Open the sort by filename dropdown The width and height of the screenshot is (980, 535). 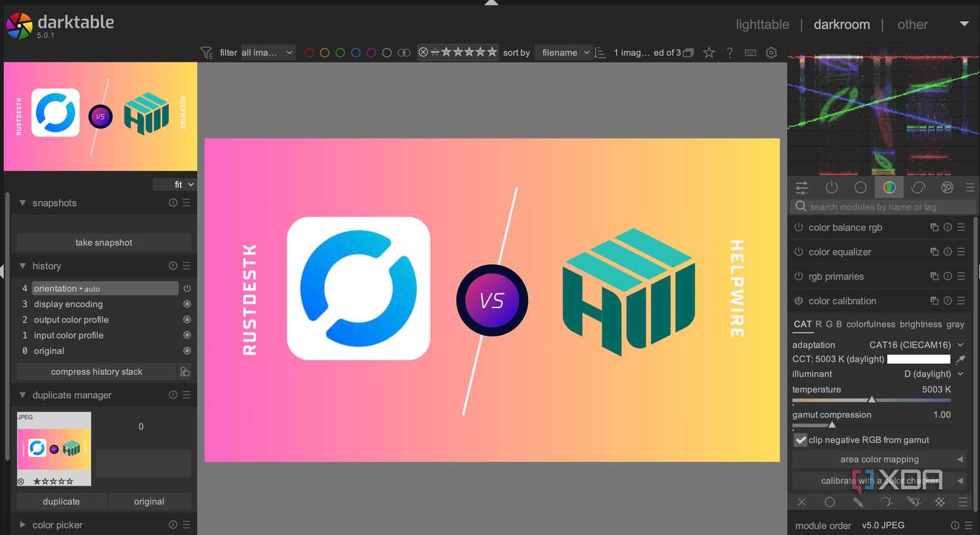point(563,53)
